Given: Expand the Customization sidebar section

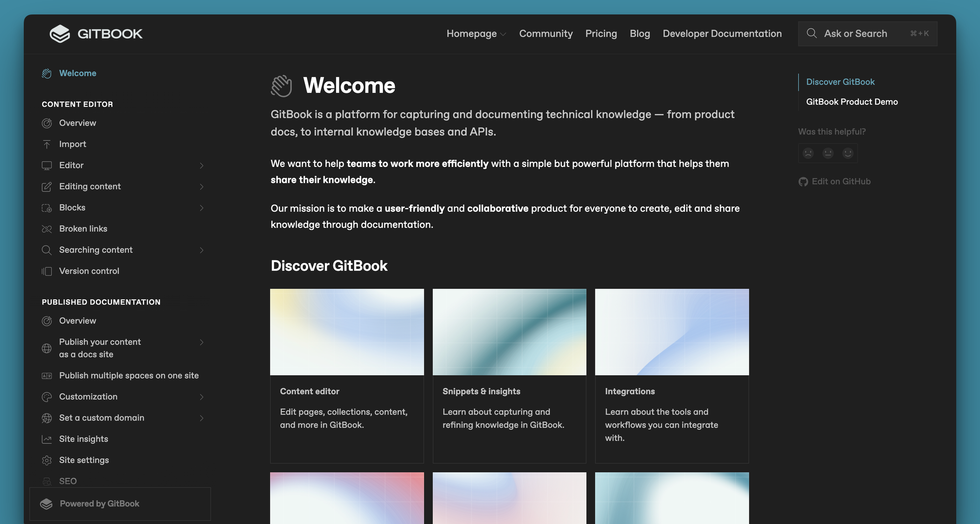Looking at the screenshot, I should click(x=202, y=397).
